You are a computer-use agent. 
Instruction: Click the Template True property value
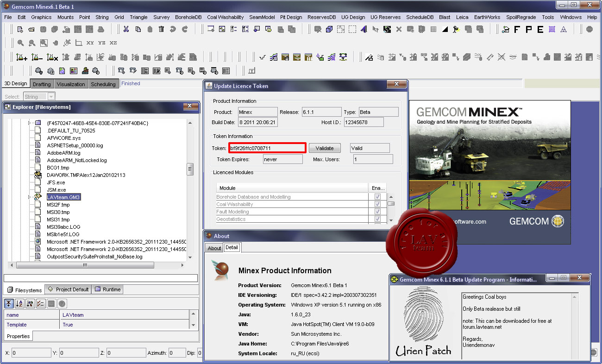pos(125,325)
